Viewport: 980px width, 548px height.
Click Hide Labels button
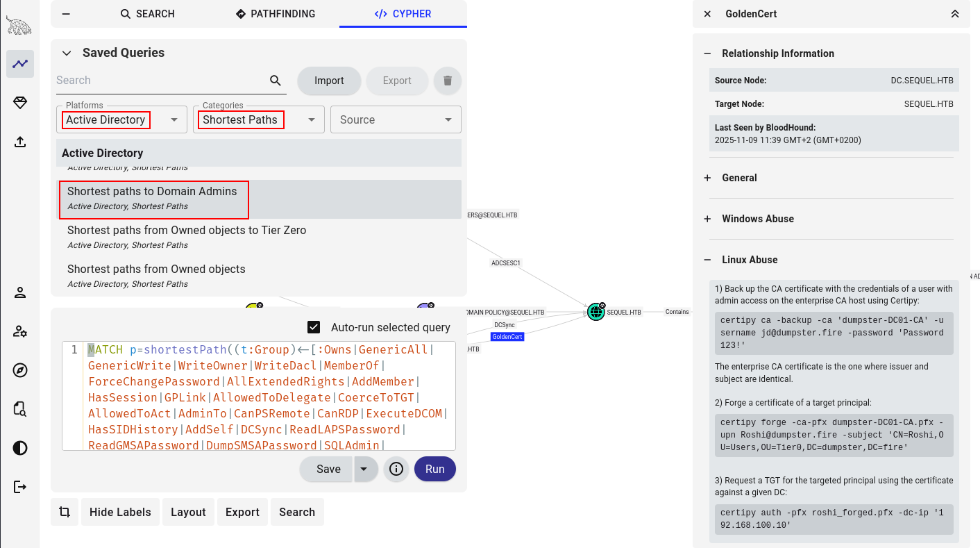point(120,512)
